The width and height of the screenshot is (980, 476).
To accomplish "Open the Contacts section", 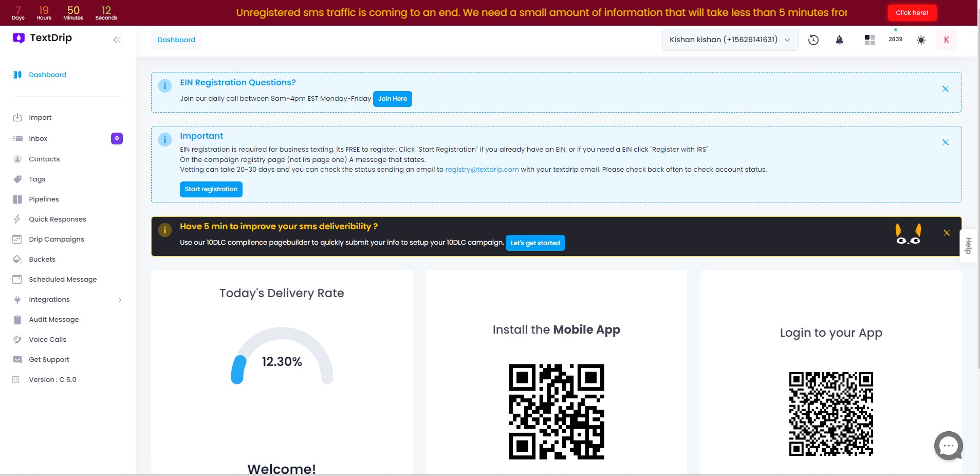I will [44, 159].
